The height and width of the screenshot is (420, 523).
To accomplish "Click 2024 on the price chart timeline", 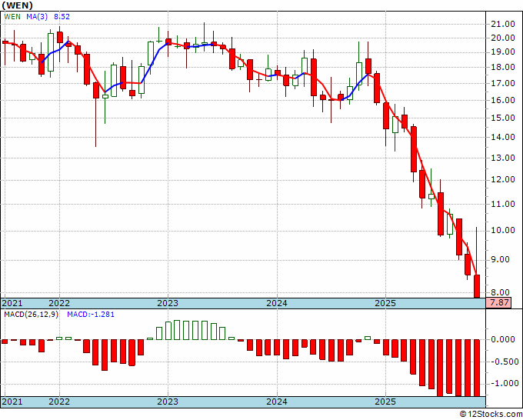I will coord(277,303).
